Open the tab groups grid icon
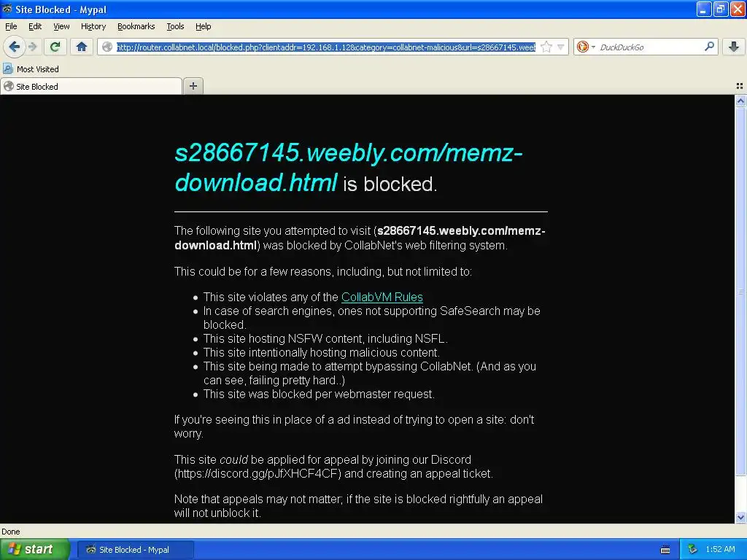 tap(740, 86)
